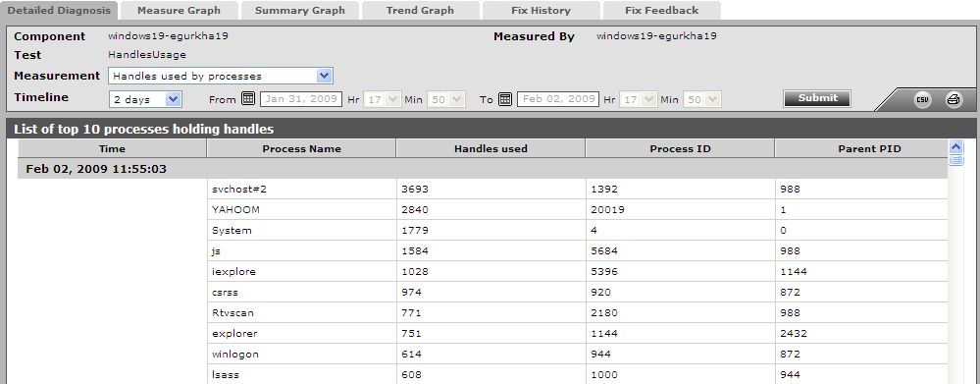
Task: Click process ID 5396
Action: point(604,271)
